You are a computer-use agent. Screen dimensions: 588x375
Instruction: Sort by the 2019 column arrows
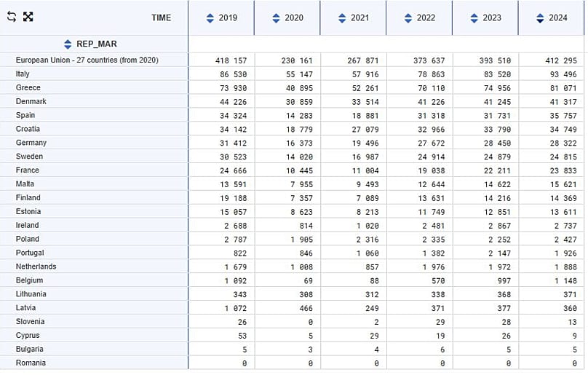click(x=210, y=17)
